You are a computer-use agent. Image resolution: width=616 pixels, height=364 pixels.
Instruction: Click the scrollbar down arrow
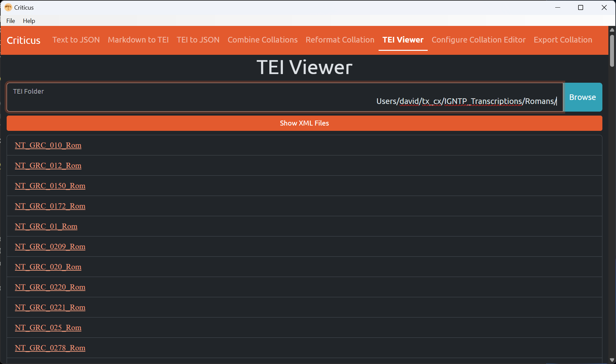[x=612, y=360]
